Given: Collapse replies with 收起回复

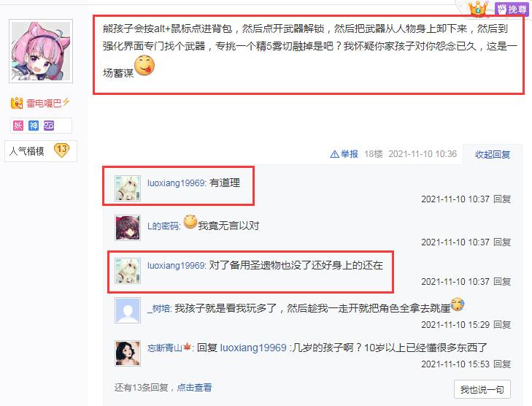Looking at the screenshot, I should (x=493, y=155).
